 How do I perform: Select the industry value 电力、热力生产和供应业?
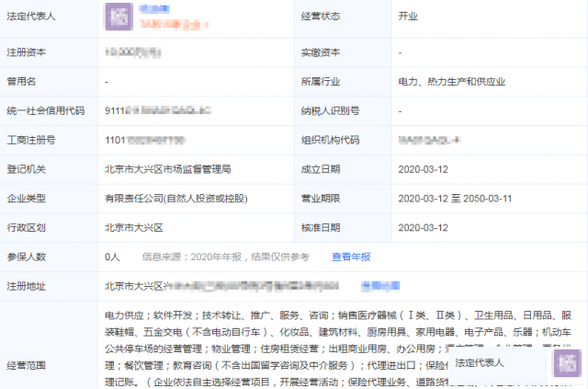point(451,82)
